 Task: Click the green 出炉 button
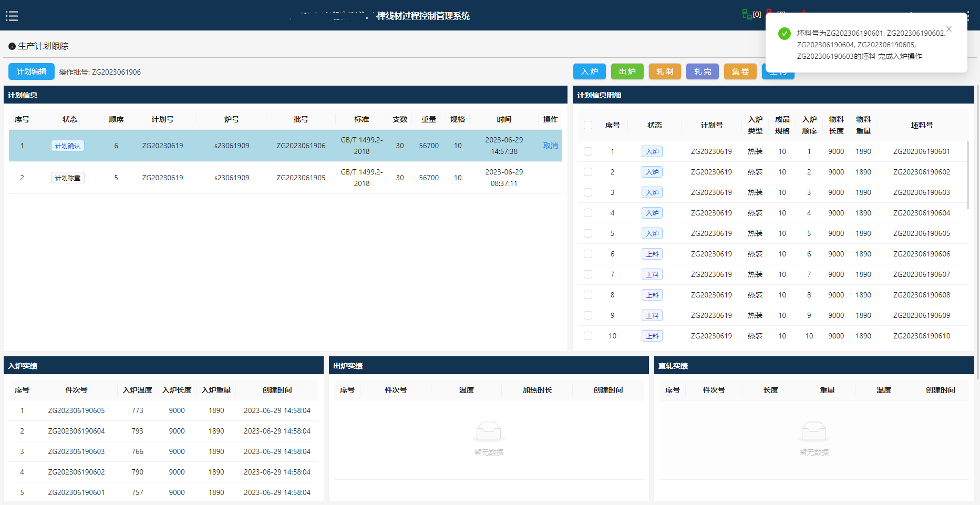[x=627, y=71]
